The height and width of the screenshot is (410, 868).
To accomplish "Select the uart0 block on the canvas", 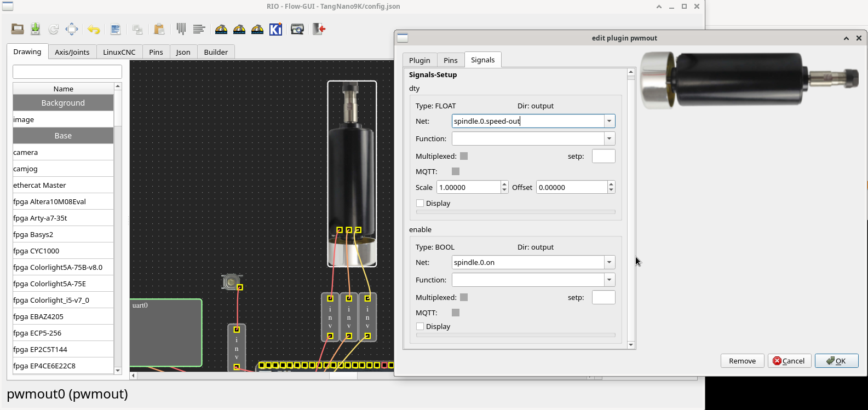I will tap(166, 332).
